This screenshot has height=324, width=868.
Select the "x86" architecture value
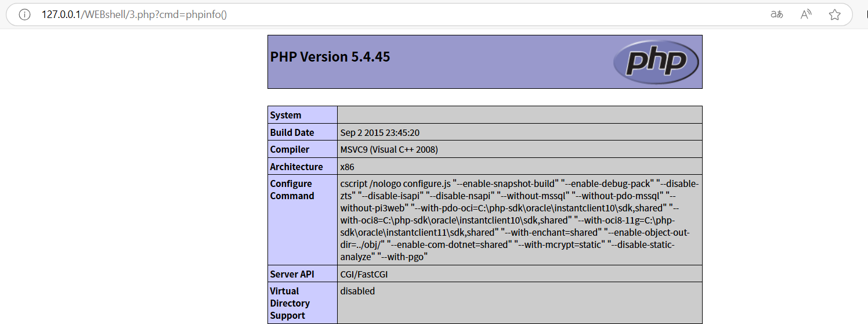[x=347, y=167]
